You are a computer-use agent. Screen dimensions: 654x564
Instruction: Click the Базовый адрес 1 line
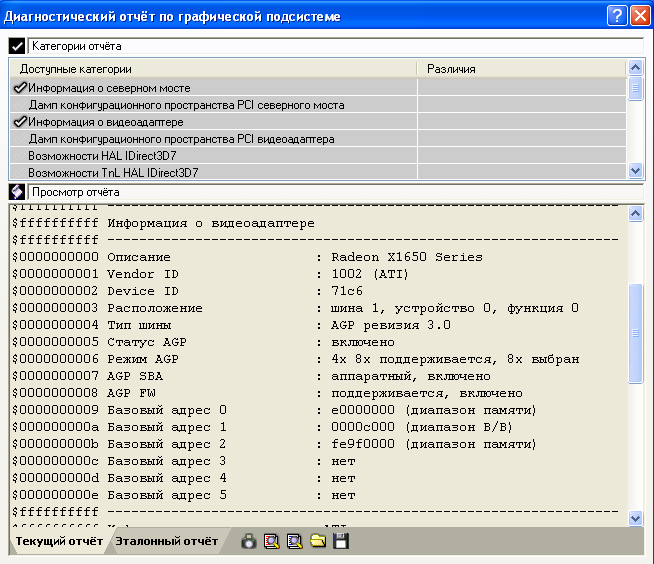(262, 427)
